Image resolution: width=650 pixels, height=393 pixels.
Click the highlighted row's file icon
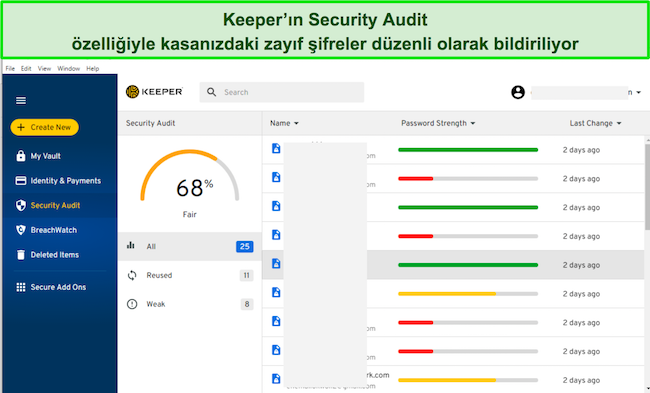276,263
